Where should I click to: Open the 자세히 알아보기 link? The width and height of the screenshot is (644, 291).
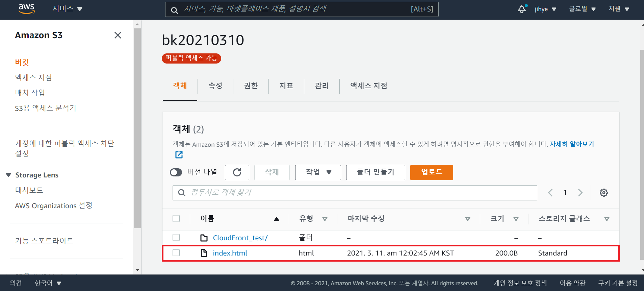pos(572,144)
